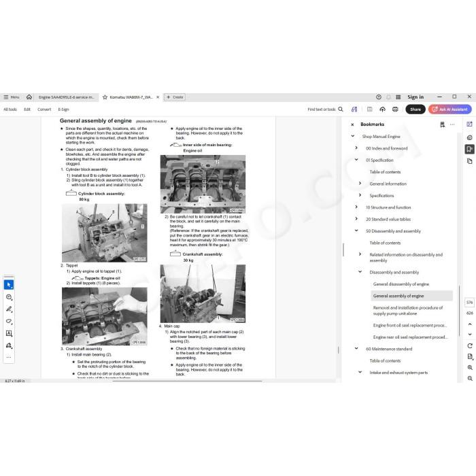Collapse 01 Specification bookmark
Image resolution: width=476 pixels, height=476 pixels.
(x=356, y=160)
